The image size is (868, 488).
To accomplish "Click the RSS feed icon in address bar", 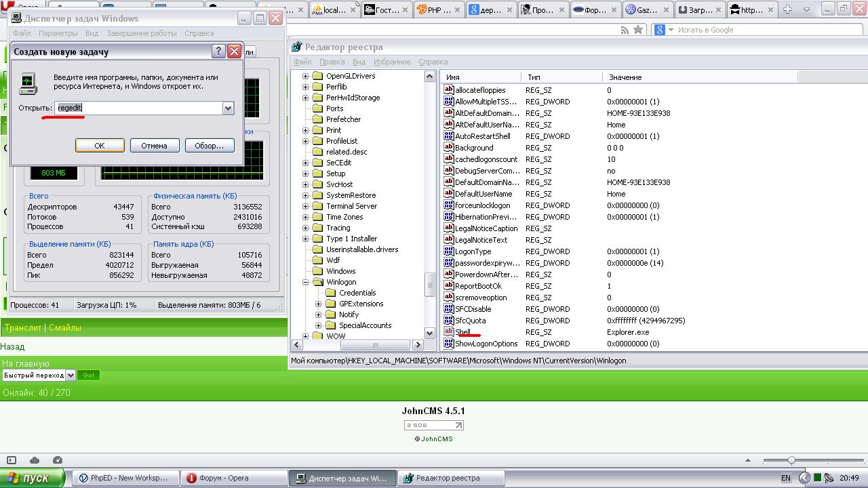I will [x=625, y=30].
